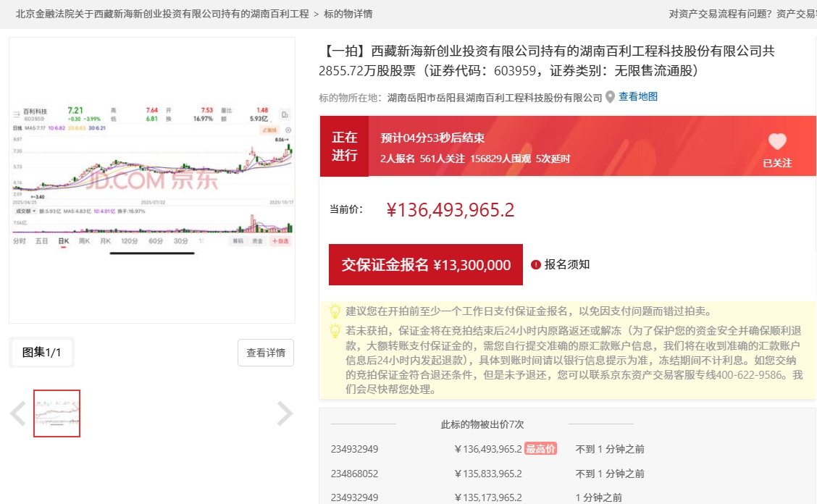Click current price ¥136,493,965.2 in red

point(451,210)
